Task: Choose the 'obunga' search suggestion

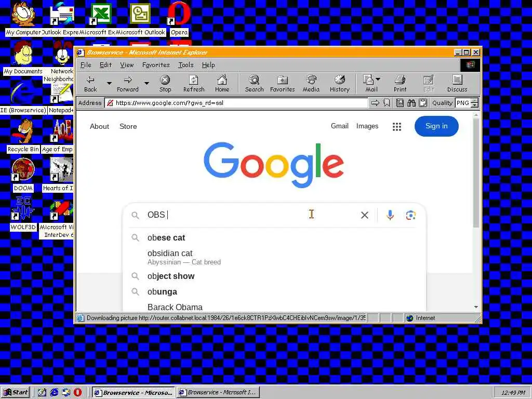Action: tap(274, 292)
